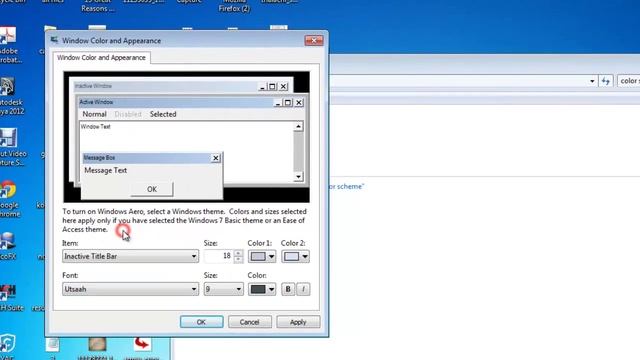This screenshot has height=360, width=640.
Task: Click the Apply button
Action: pos(298,322)
